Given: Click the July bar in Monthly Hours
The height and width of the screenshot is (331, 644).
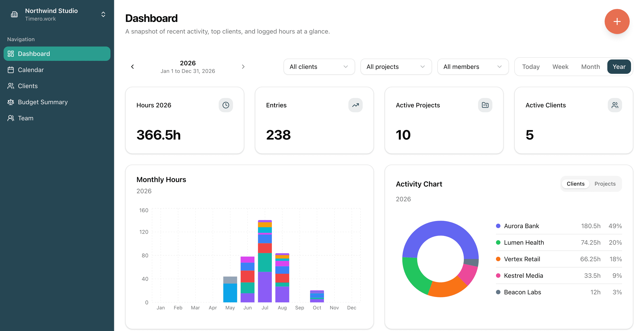Looking at the screenshot, I should click(265, 261).
